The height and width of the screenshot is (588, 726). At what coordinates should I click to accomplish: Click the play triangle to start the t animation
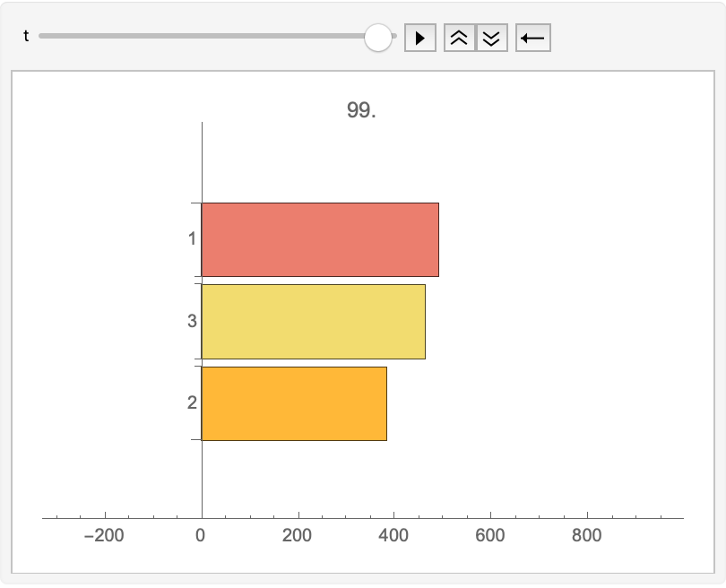(421, 37)
